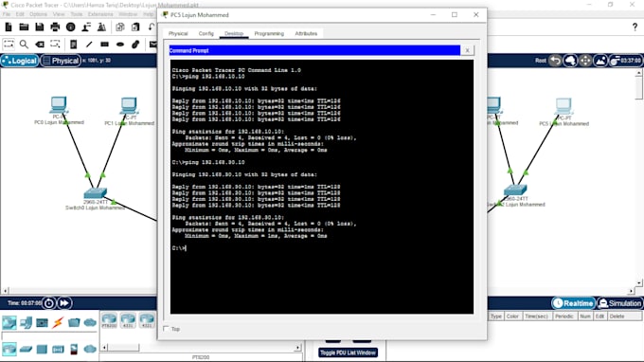Click PC1 Lojun Mohammed on the workspace
644x362 pixels.
pos(129,105)
